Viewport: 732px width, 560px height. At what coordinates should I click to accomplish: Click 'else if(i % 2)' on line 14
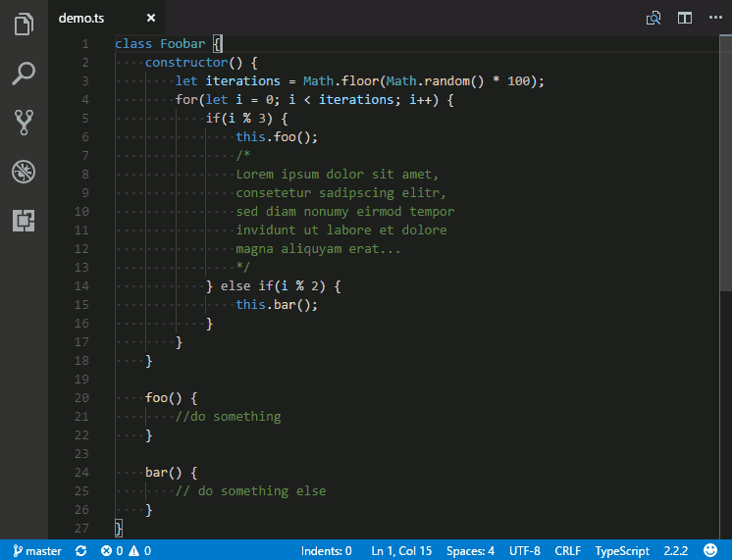coord(273,286)
